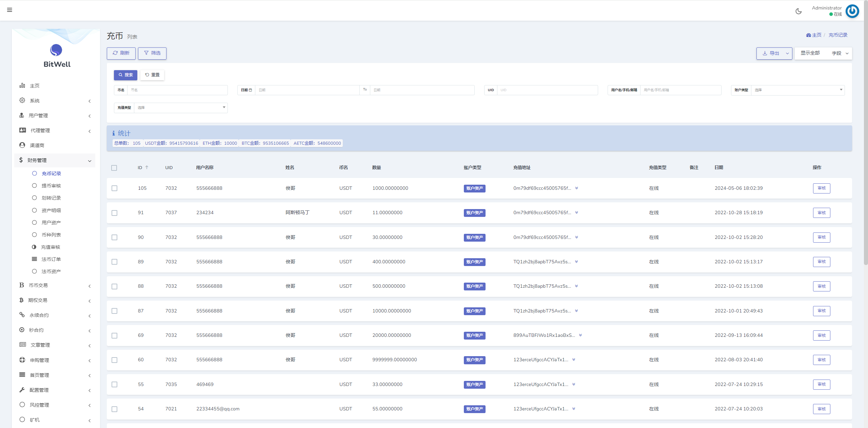Click ID column sort arrow

pyautogui.click(x=147, y=167)
